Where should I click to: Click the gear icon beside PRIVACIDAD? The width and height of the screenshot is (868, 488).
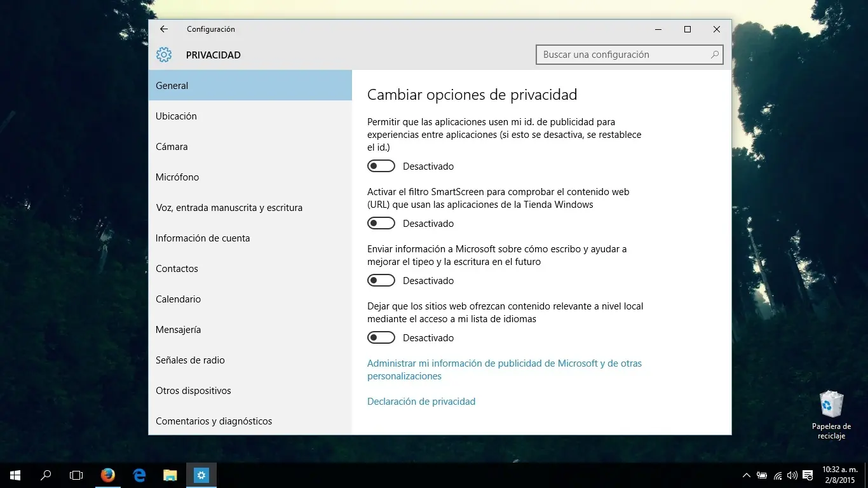tap(164, 55)
